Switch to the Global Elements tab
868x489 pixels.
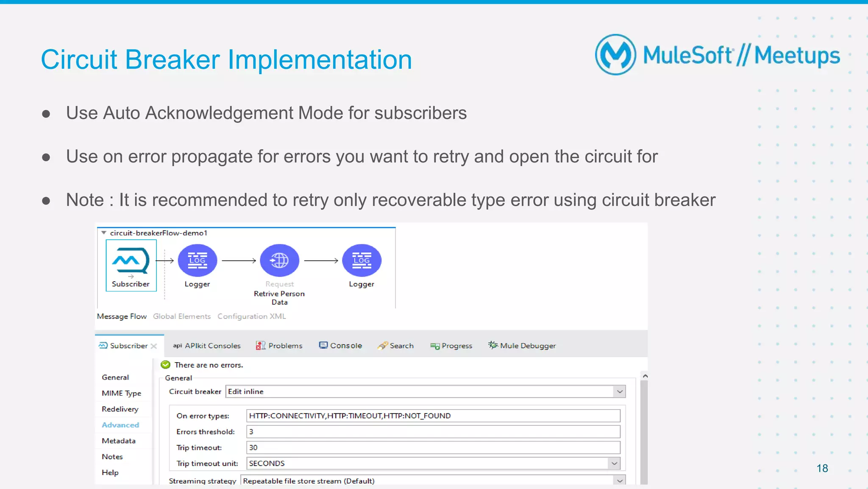click(181, 316)
